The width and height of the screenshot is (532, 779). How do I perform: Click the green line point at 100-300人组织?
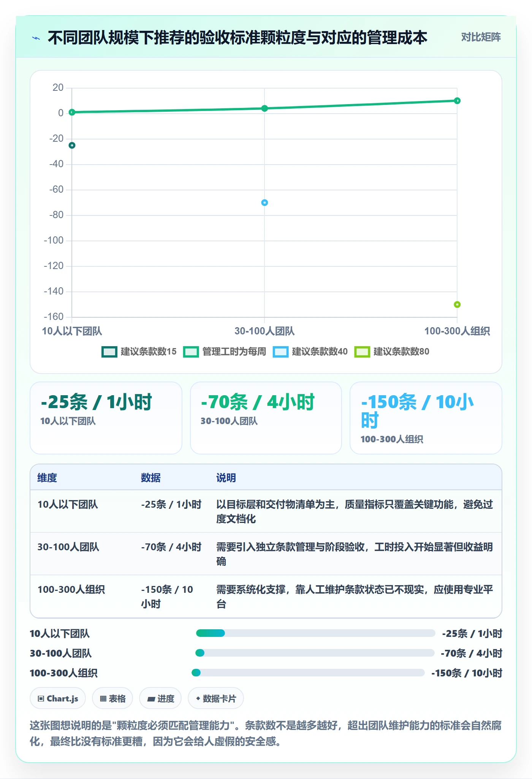point(457,101)
